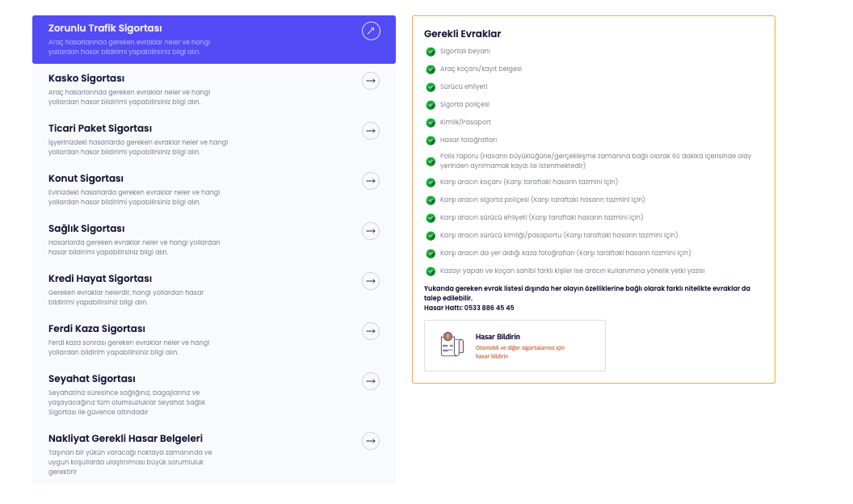Screen dimensions: 853x504
Task: Click the arrow icon for Ticari Paket Sigortası
Action: (371, 131)
